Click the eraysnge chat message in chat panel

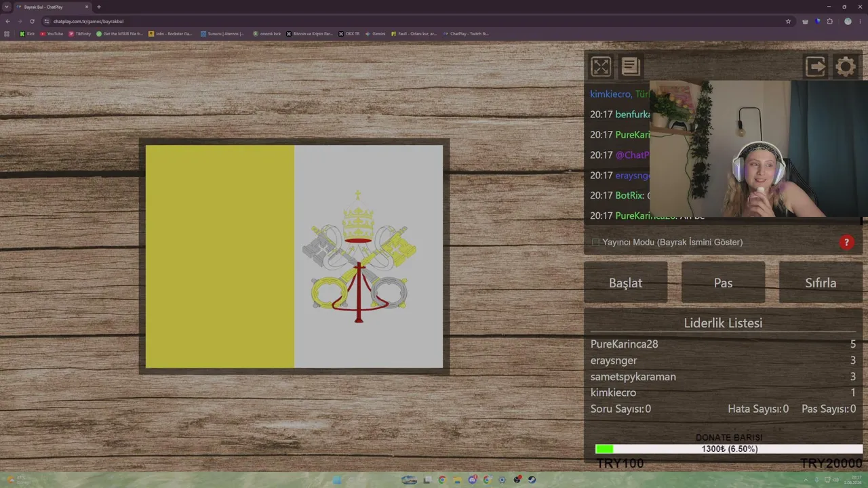[x=620, y=176]
